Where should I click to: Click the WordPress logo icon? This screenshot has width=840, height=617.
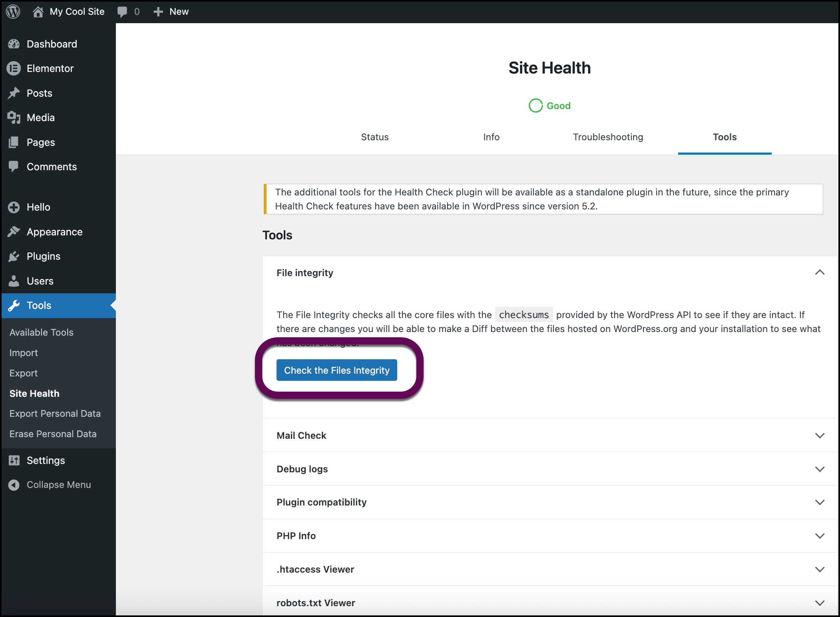click(13, 12)
